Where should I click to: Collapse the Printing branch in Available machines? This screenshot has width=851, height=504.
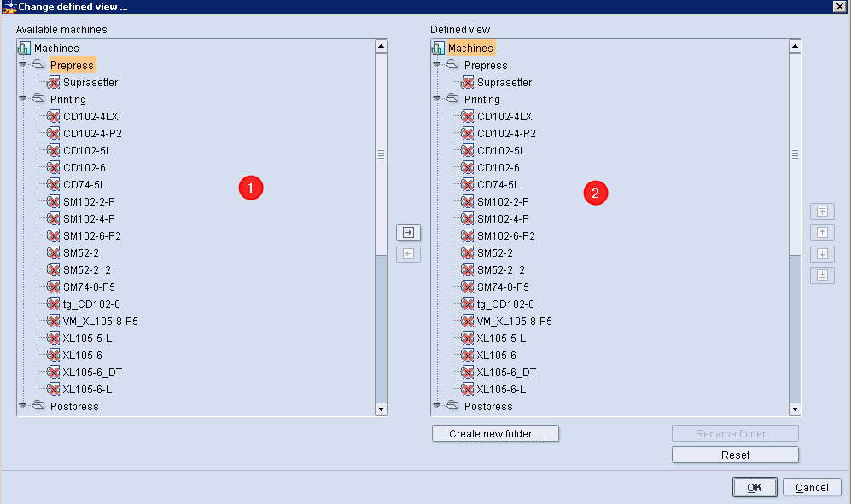(x=22, y=99)
